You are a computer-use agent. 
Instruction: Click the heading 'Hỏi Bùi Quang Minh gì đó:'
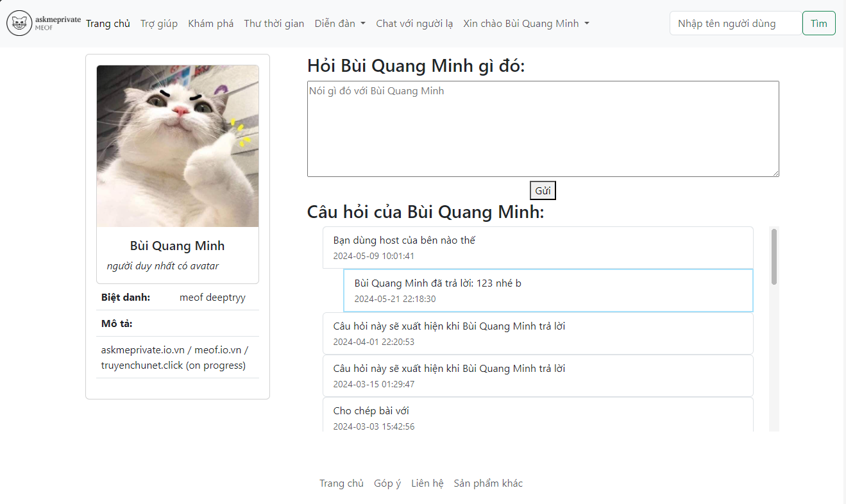(416, 65)
